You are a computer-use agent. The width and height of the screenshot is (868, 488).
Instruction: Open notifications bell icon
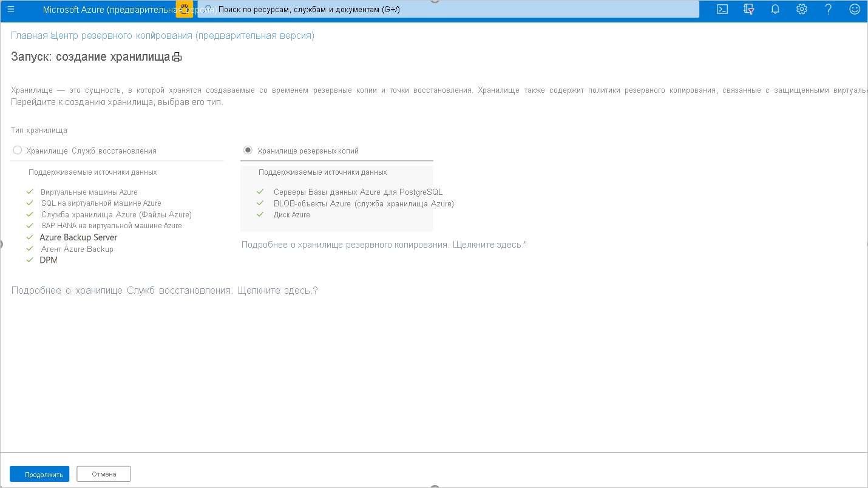tap(775, 9)
